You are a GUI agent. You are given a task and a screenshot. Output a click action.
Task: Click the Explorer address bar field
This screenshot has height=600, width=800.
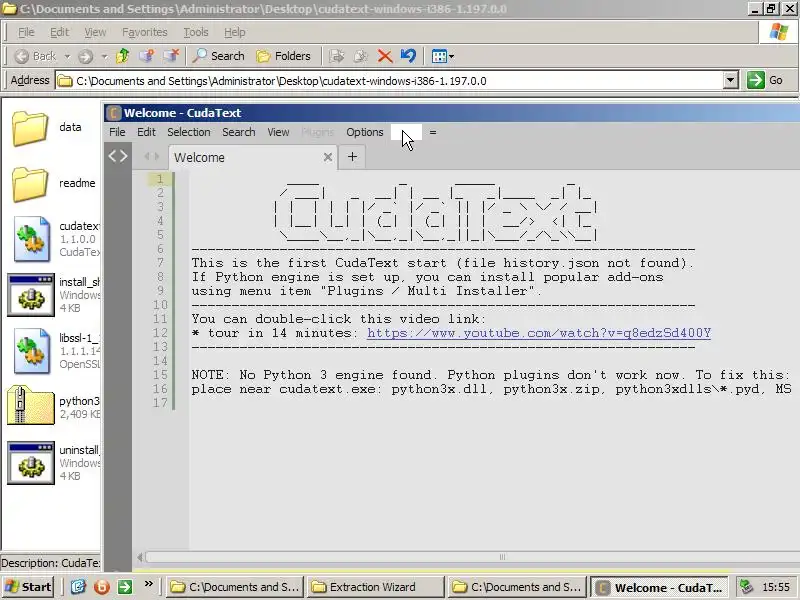click(389, 81)
